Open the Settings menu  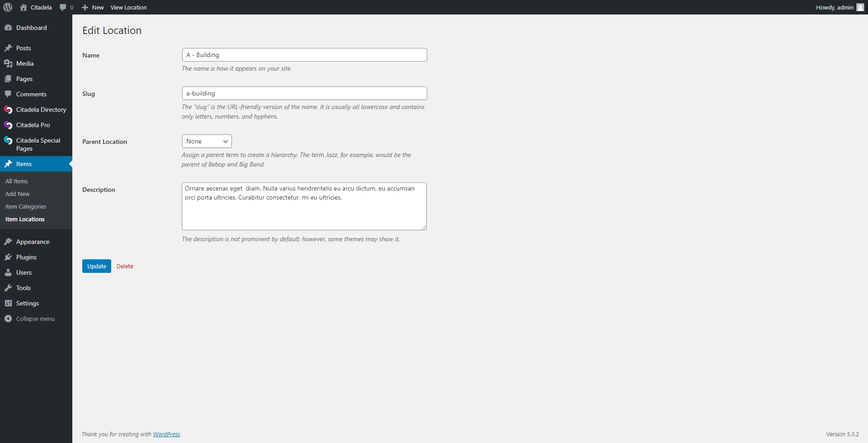click(x=28, y=303)
